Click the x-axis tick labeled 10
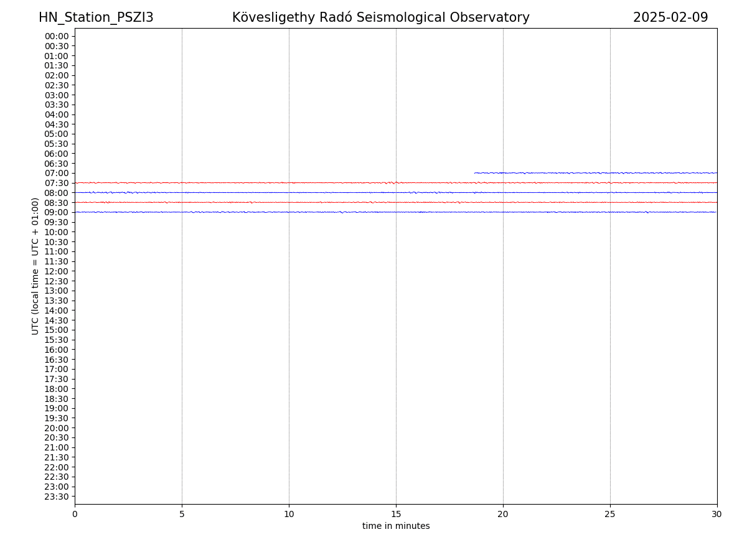Image resolution: width=747 pixels, height=560 pixels. [289, 514]
